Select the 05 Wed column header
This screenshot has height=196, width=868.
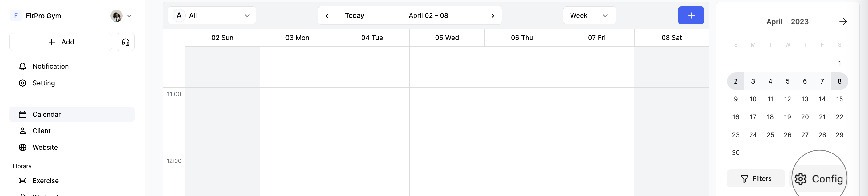pyautogui.click(x=447, y=38)
